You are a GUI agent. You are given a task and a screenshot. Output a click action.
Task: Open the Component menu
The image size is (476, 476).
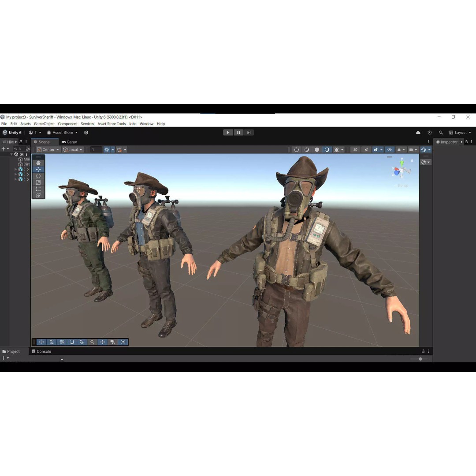(x=68, y=124)
